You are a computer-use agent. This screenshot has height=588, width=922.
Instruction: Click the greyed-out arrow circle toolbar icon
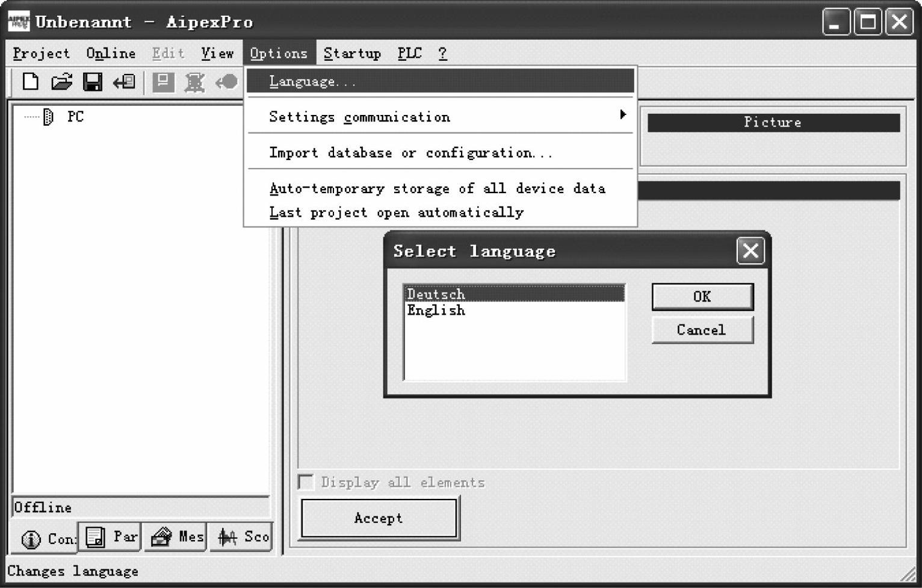point(226,81)
